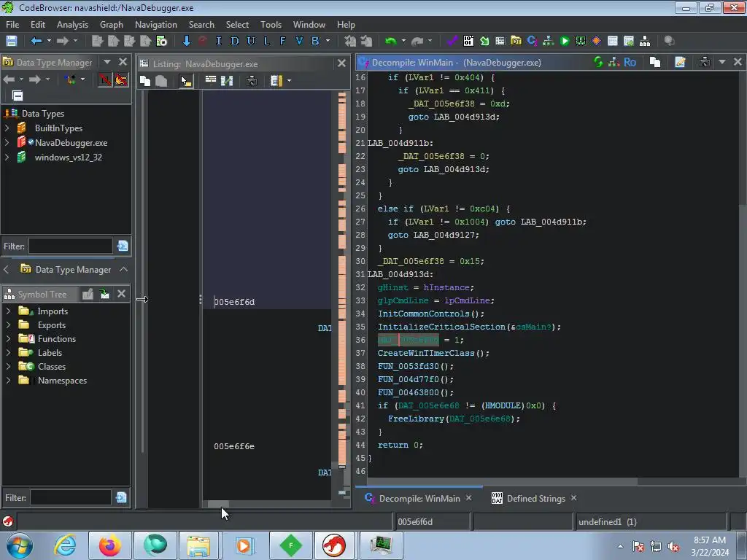The width and height of the screenshot is (747, 560).
Task: Click the orange diamond toolbar icon
Action: [596, 41]
